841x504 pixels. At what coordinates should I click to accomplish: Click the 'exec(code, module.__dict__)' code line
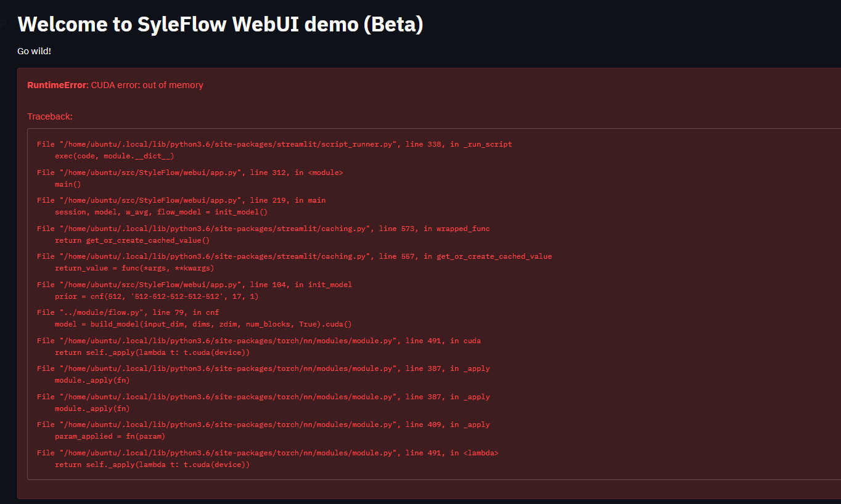114,156
